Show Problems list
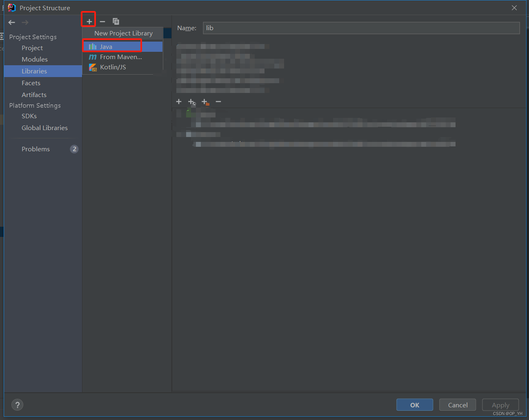The width and height of the screenshot is (529, 420). pos(36,149)
